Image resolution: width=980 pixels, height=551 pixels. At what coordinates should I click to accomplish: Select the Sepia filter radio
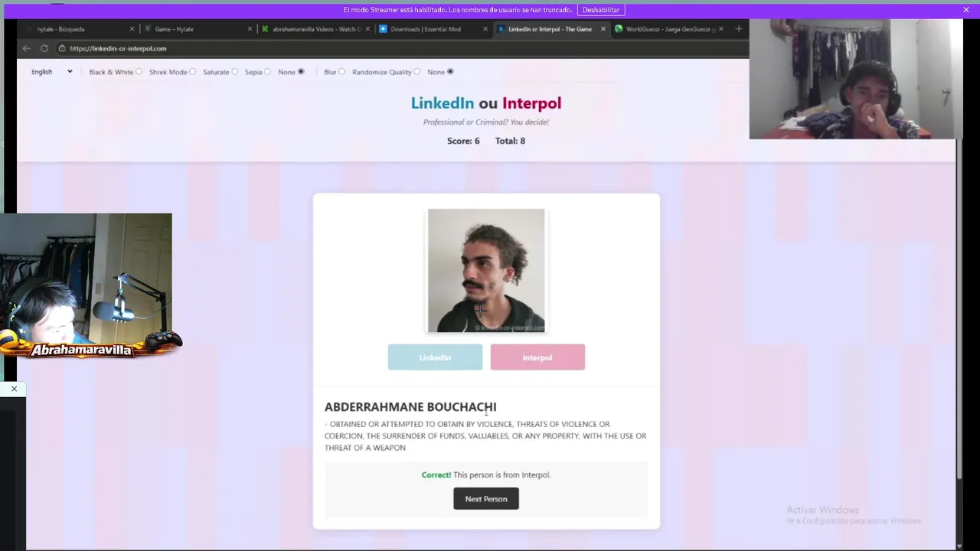[268, 72]
